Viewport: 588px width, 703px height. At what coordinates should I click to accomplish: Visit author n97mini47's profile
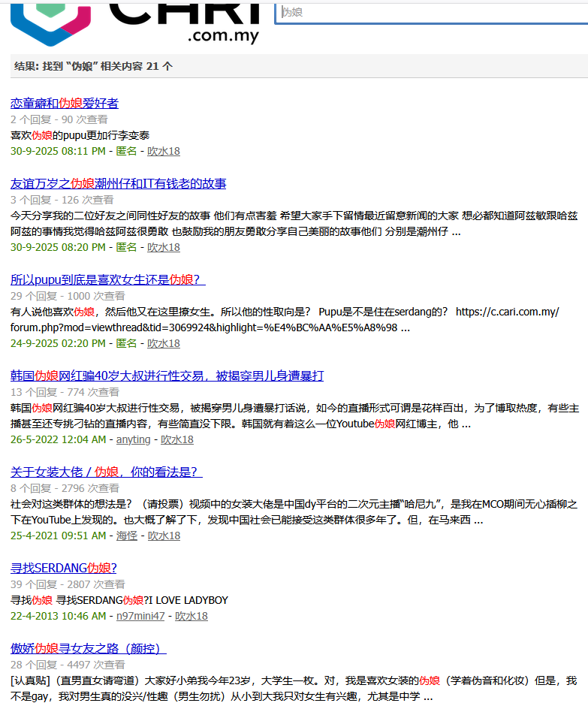click(140, 617)
